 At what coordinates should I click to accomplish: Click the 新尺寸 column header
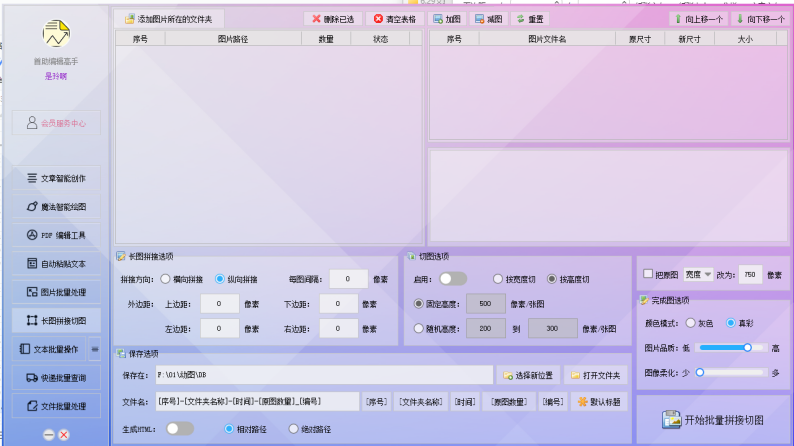(689, 39)
